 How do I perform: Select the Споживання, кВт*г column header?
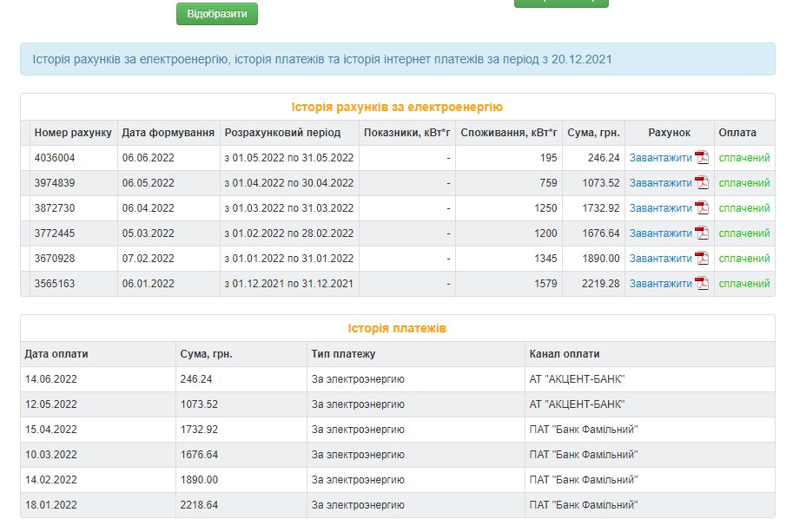coord(508,133)
